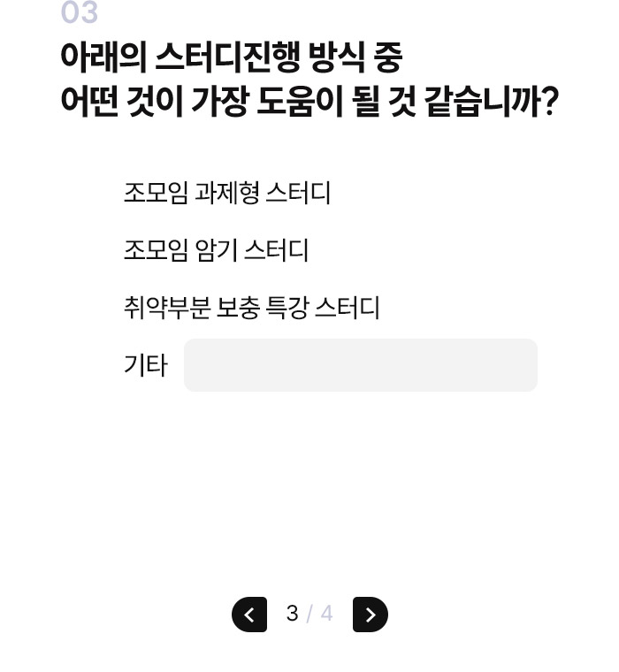Click the current page number 3
The image size is (619, 672).
coord(292,614)
